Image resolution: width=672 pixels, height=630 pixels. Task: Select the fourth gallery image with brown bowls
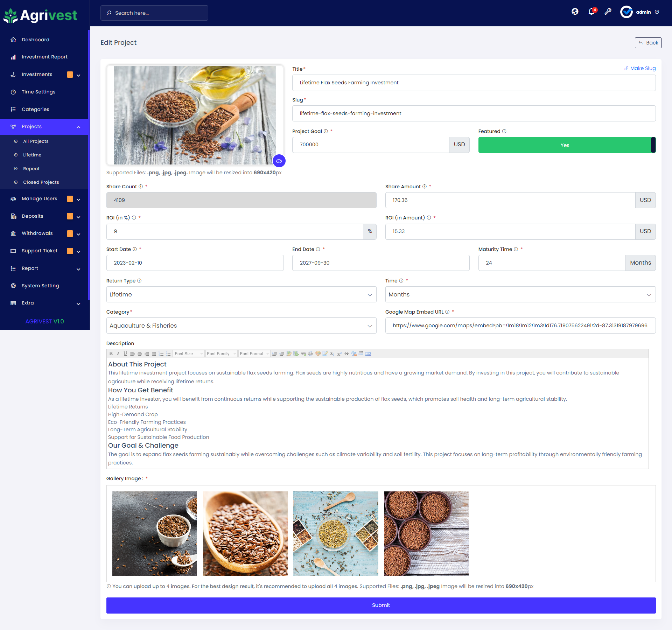pos(426,534)
